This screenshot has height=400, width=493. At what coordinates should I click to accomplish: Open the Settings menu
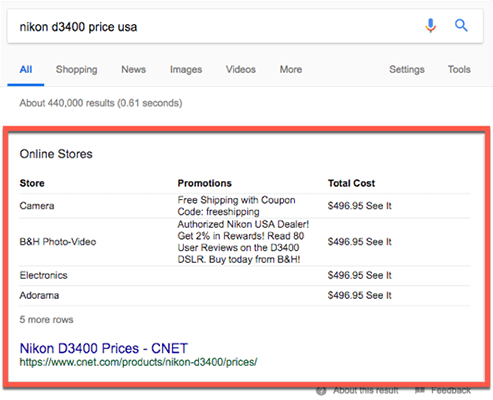click(x=407, y=69)
